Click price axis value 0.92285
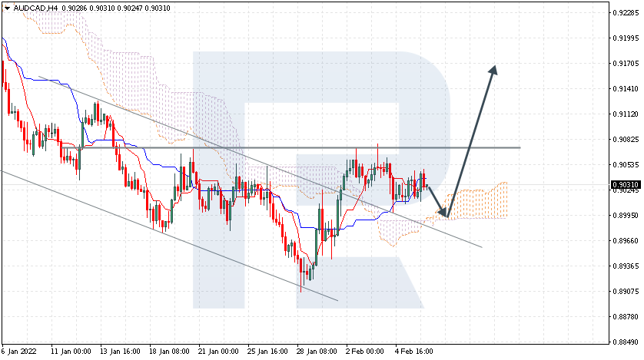Screen dimensions: 644x360 [626, 13]
